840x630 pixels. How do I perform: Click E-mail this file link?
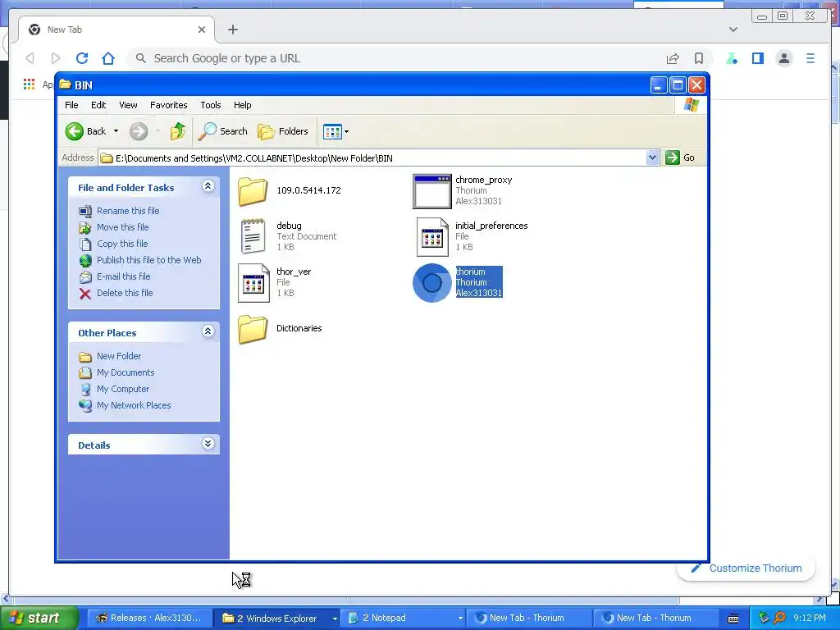click(x=123, y=276)
